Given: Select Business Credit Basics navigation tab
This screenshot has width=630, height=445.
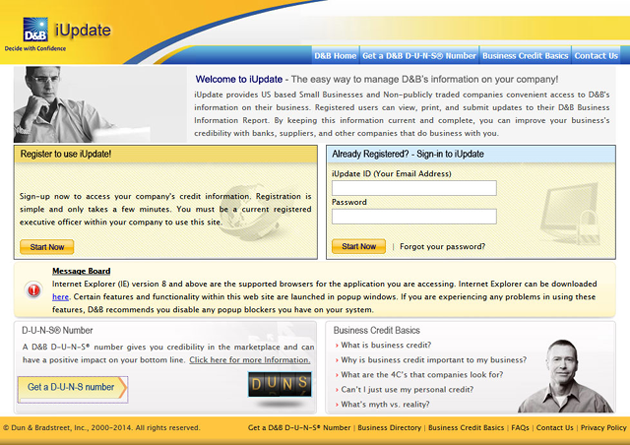Looking at the screenshot, I should click(525, 56).
